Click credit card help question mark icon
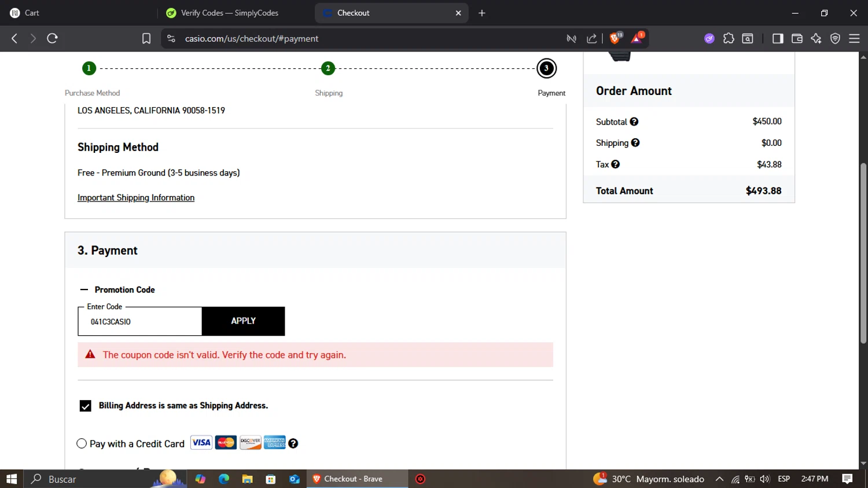Viewport: 868px width, 488px height. pos(293,443)
